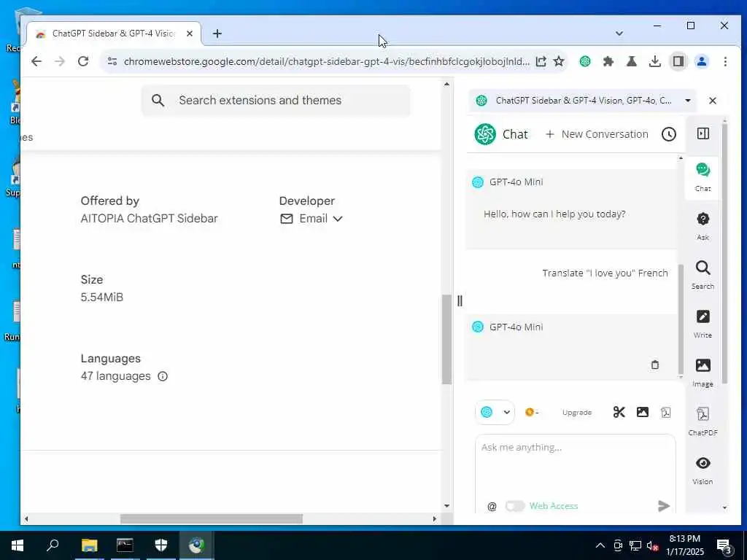Click the languages info icon

coord(163,376)
